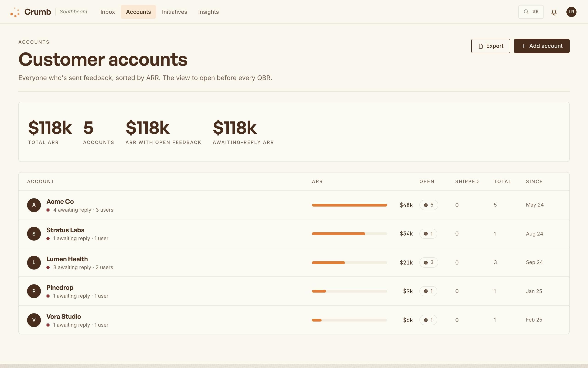The image size is (588, 368).
Task: Open the notifications bell
Action: [554, 12]
